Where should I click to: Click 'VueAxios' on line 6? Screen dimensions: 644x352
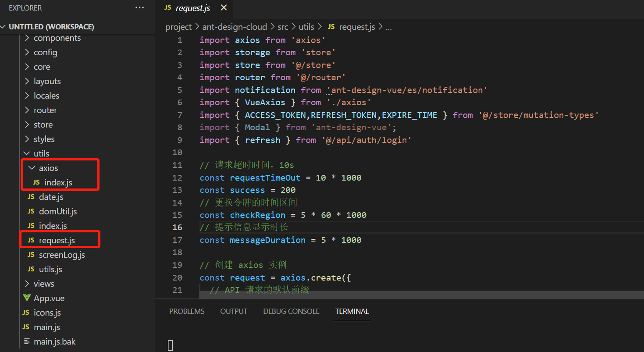click(265, 103)
